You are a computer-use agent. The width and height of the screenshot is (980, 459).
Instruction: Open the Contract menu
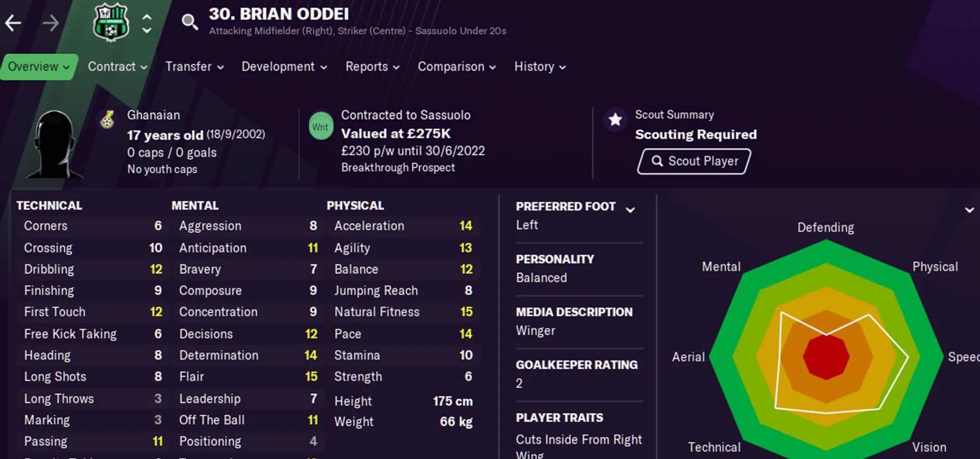pos(117,67)
